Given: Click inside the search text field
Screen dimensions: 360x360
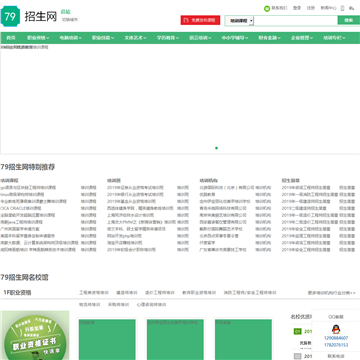Looking at the screenshot, I should [x=296, y=21].
